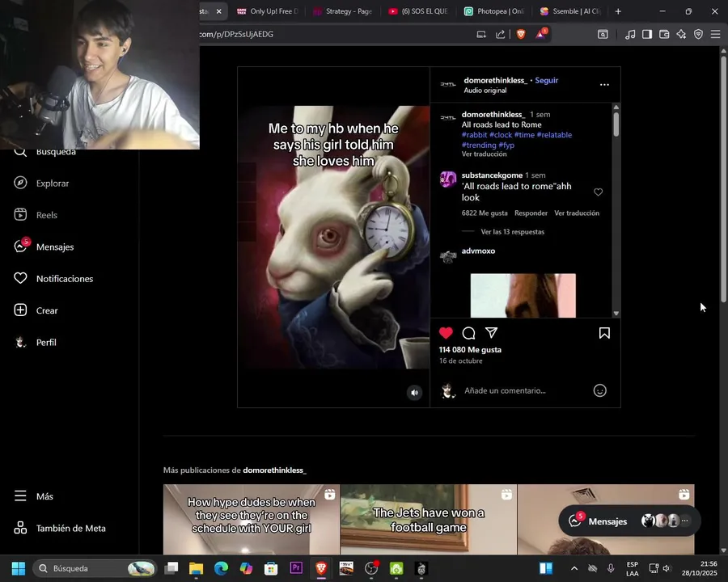Toggle the browser sidebar panel
This screenshot has width=728, height=582.
[x=647, y=34]
